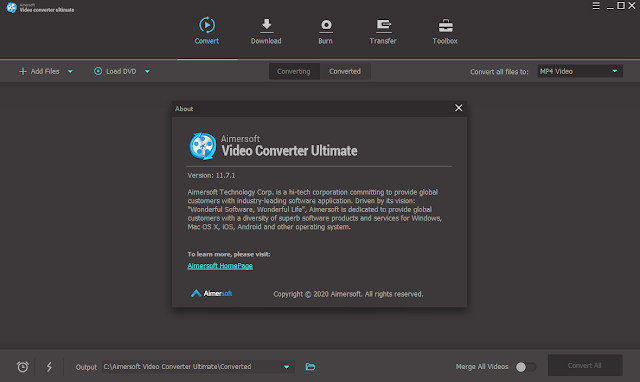Image resolution: width=640 pixels, height=382 pixels.
Task: Switch to the Converting tab
Action: (x=294, y=71)
